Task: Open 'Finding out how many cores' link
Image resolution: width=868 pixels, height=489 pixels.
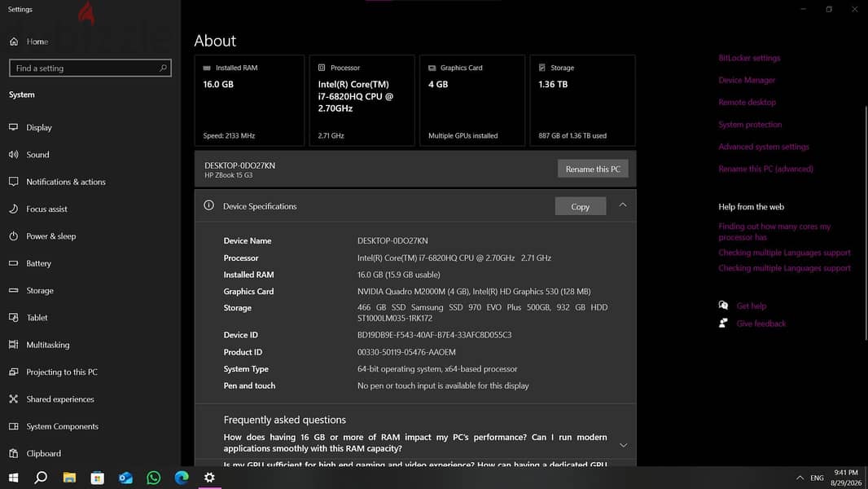Action: [x=774, y=231]
